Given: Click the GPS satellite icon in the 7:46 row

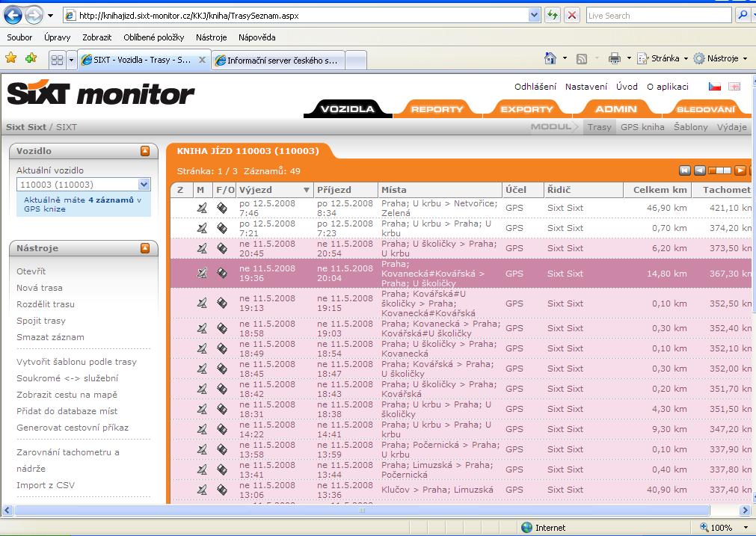Looking at the screenshot, I should (x=202, y=208).
